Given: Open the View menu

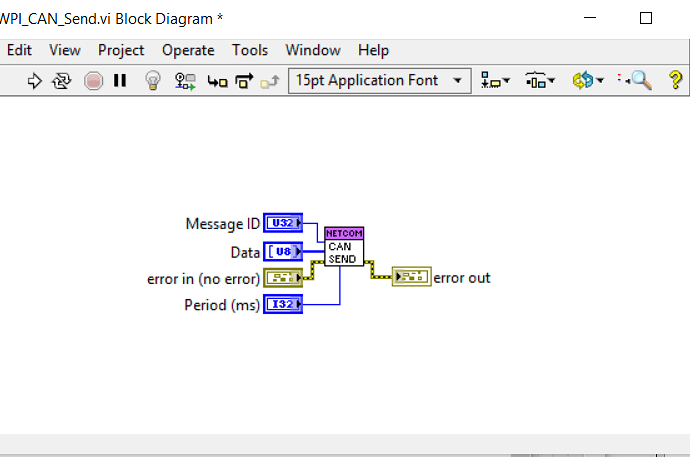Looking at the screenshot, I should point(65,50).
